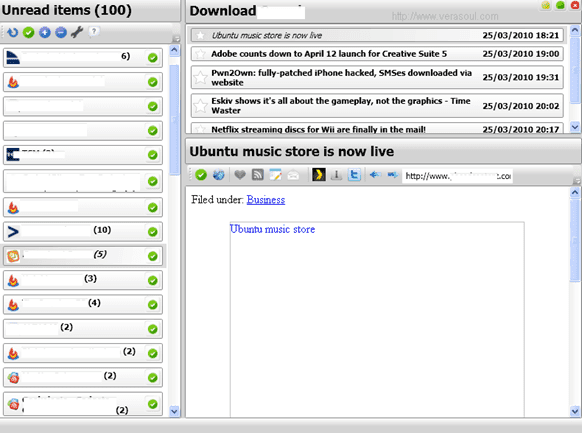This screenshot has height=433, width=582.
Task: Open settings with the wrench icon
Action: (x=77, y=32)
